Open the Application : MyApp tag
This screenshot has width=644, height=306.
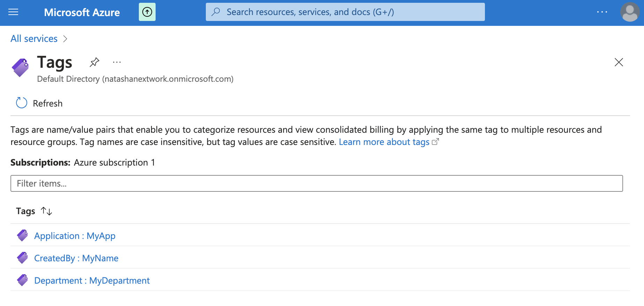[x=75, y=236]
